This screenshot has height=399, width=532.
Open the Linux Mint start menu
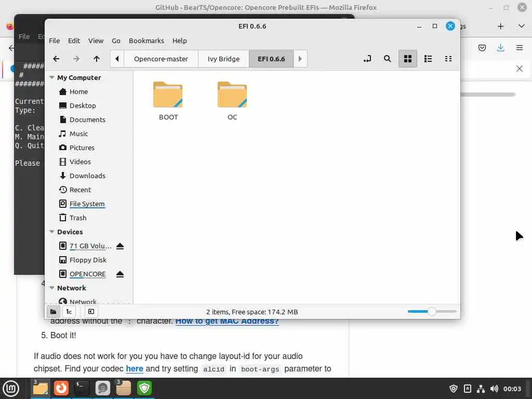coord(11,389)
